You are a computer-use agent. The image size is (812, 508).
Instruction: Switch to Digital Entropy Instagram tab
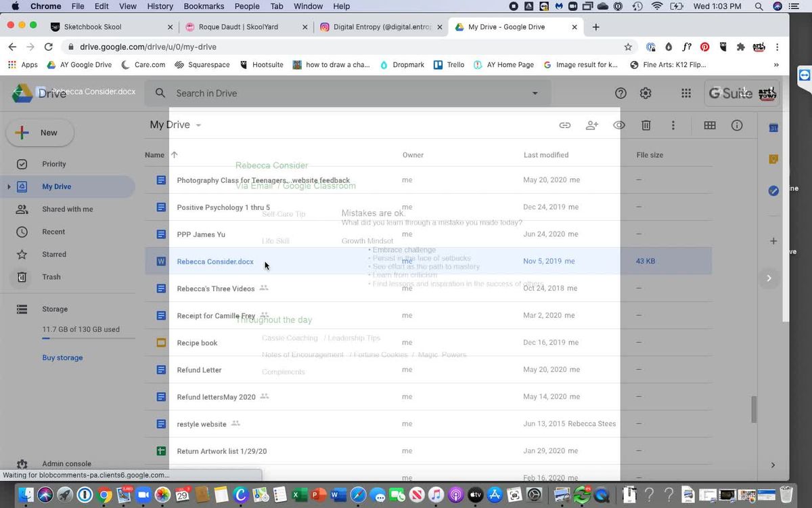pyautogui.click(x=382, y=27)
